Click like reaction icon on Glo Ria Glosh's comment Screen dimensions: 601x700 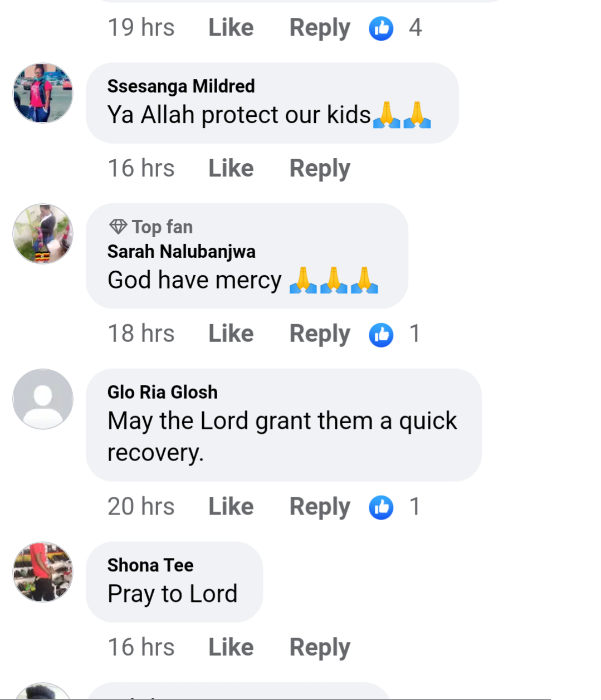point(381,507)
